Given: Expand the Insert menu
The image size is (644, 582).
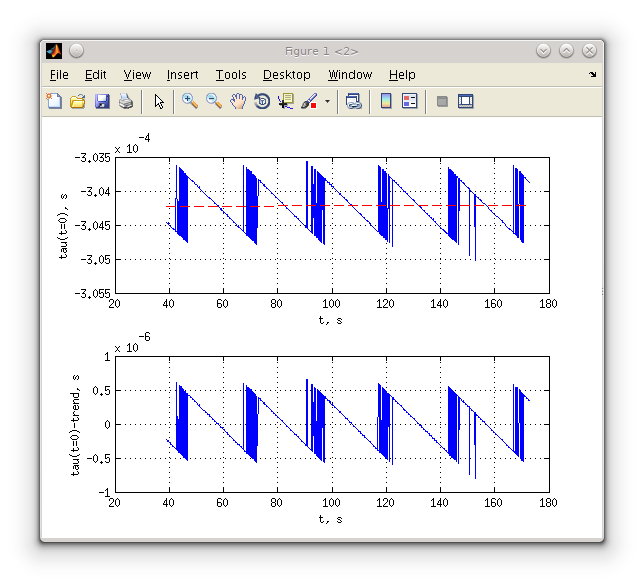Looking at the screenshot, I should 182,75.
